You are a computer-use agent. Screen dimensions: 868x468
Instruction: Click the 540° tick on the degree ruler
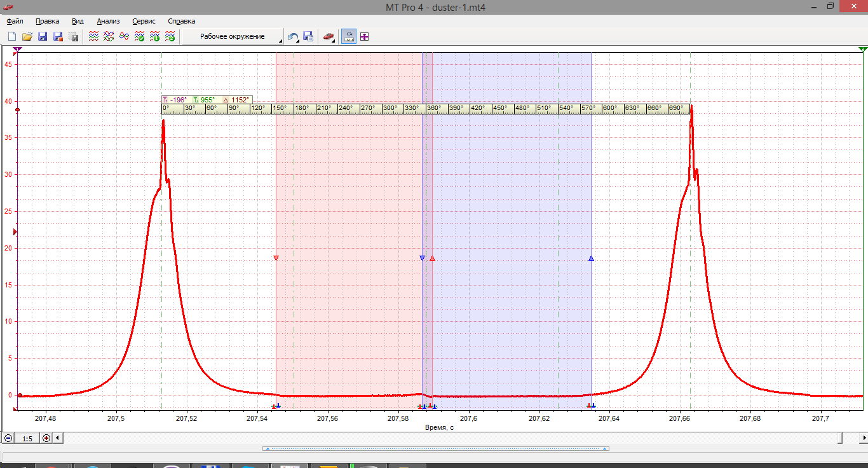pos(566,108)
